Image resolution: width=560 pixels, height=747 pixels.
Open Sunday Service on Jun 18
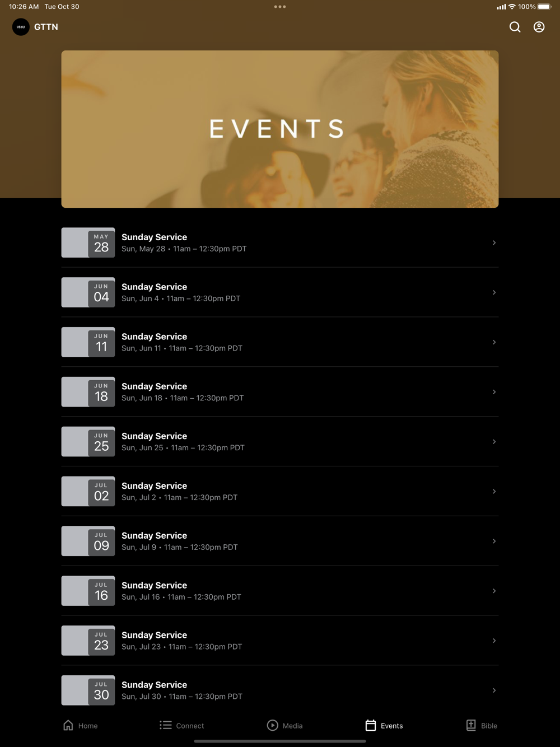coord(280,392)
